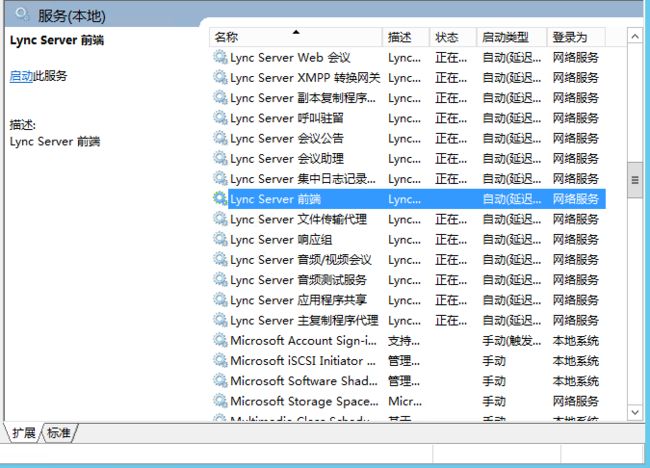This screenshot has height=468, width=650.
Task: Click gear icon of Lync Server 文件传输代理
Action: pyautogui.click(x=220, y=219)
